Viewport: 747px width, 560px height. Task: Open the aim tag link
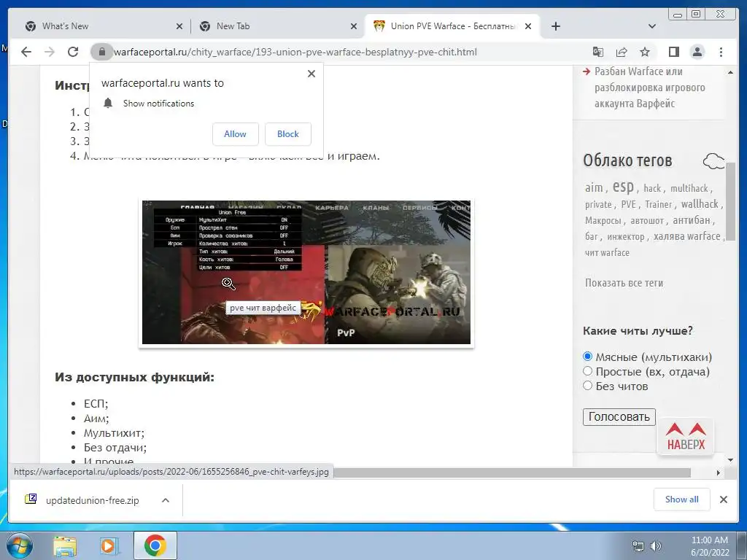click(x=594, y=187)
